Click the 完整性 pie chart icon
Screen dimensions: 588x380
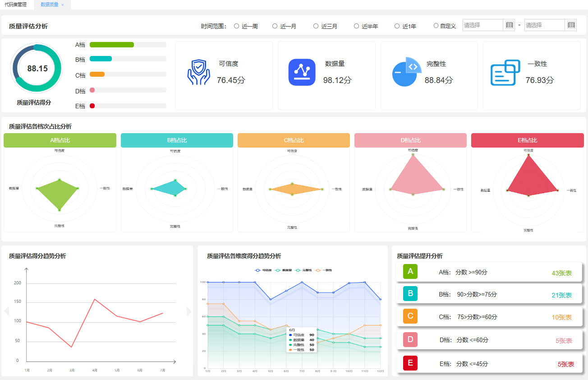pyautogui.click(x=407, y=72)
